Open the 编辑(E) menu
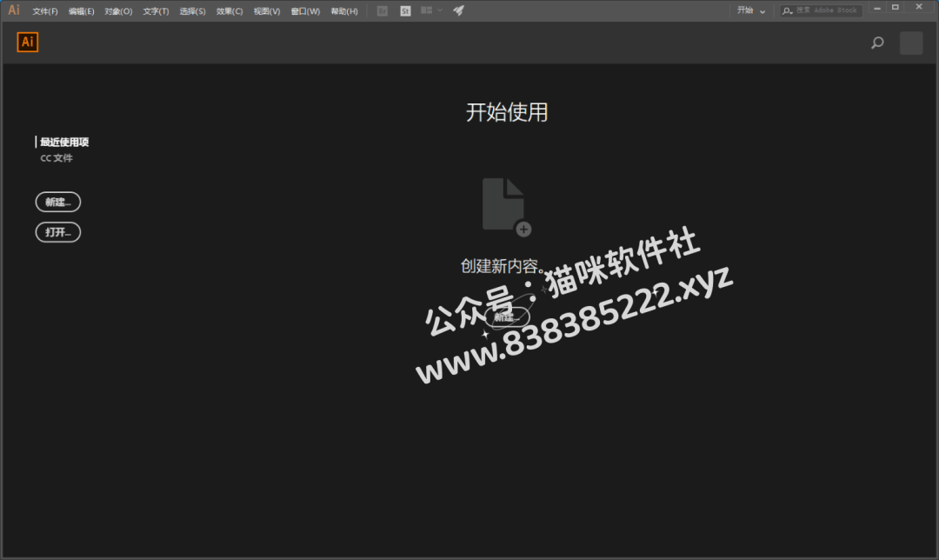The image size is (939, 560). [82, 11]
